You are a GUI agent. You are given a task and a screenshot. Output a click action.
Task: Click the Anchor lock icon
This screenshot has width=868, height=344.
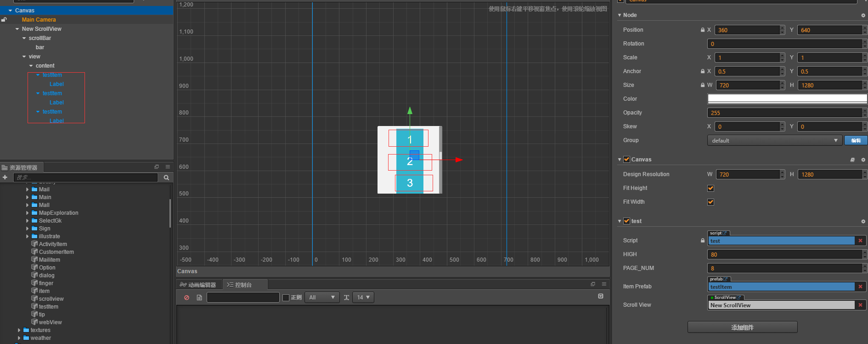click(703, 71)
